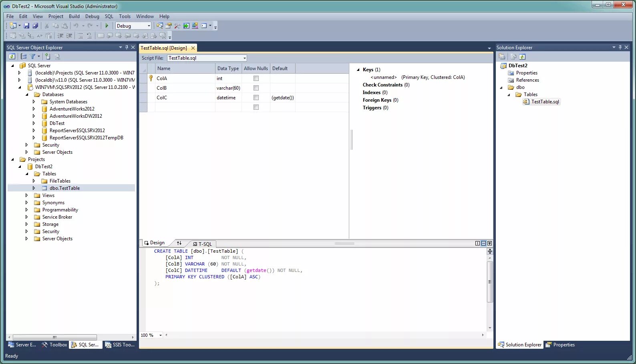The height and width of the screenshot is (364, 636).
Task: Switch to the Properties tab at bottom right
Action: 560,345
